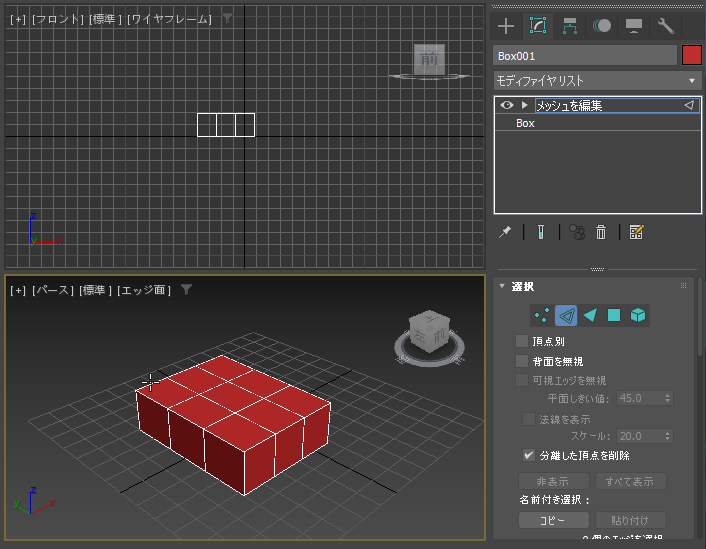Open the Hierarchy panel tab
Screen dimensions: 706x549
coord(570,26)
